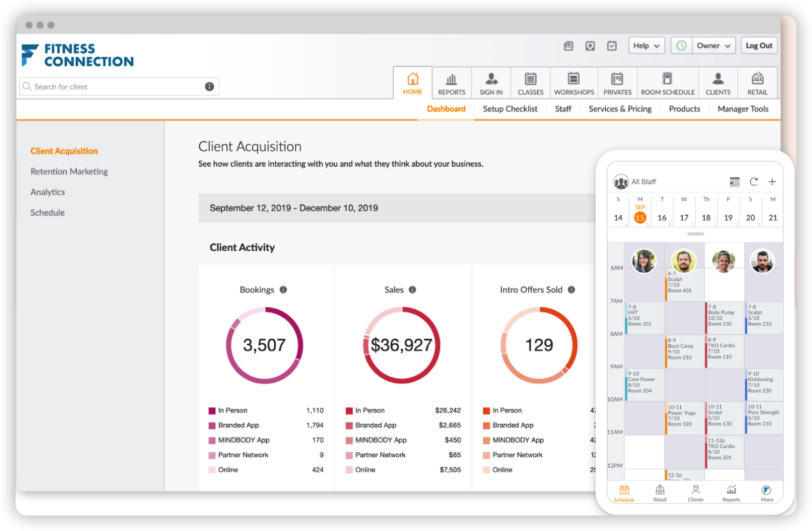
Task: Select day 15 in phone calendar
Action: coord(640,217)
